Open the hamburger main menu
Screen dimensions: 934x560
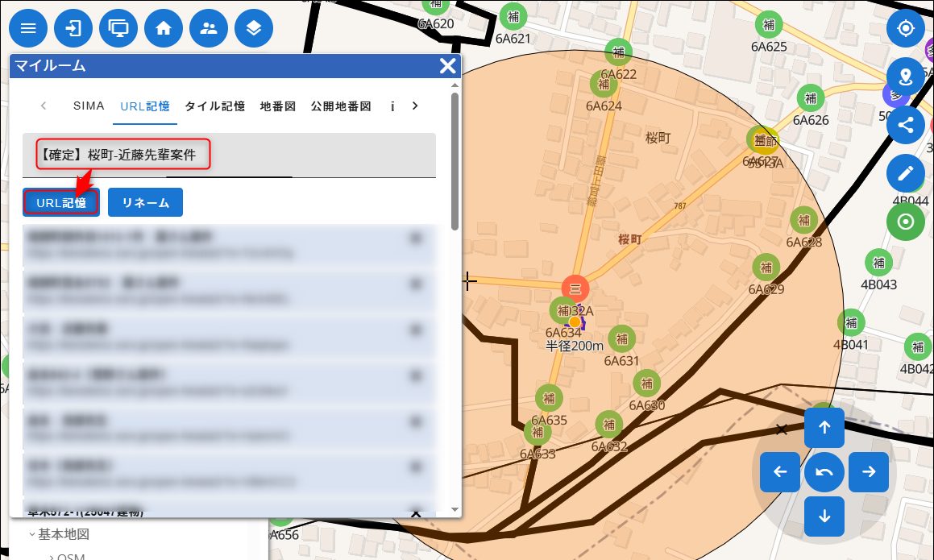click(x=28, y=29)
